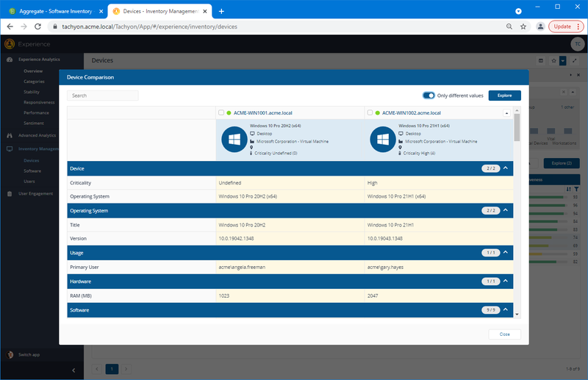Click RAM value 1023 cell
The image size is (588, 380).
point(290,295)
